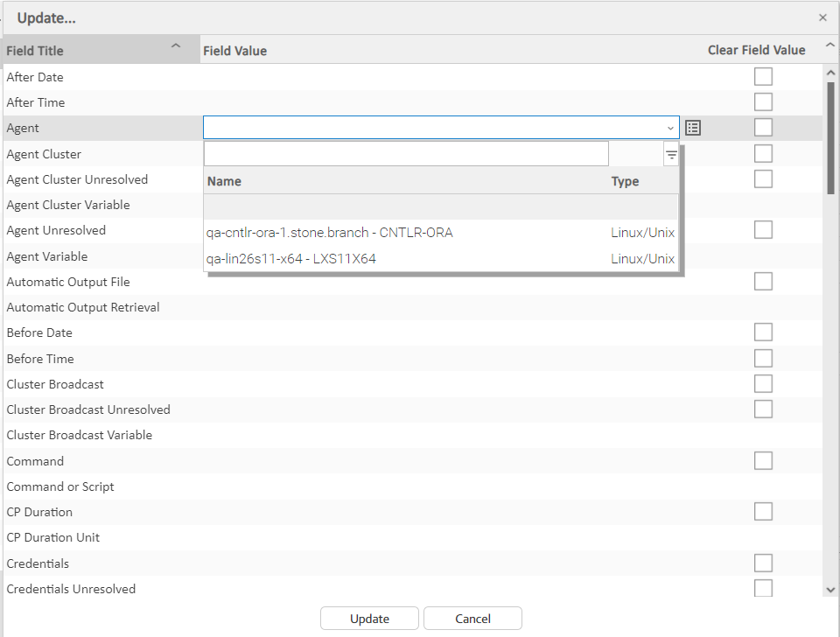Screen dimensions: 840x637
Task: Collapse header using top-right chevron
Action: (829, 47)
